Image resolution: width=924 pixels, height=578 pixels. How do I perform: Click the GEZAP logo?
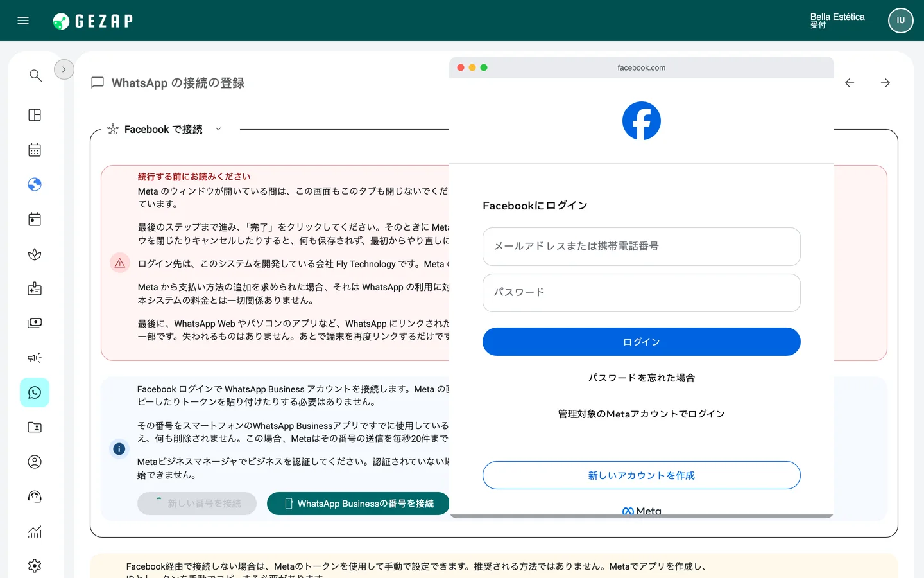click(93, 21)
